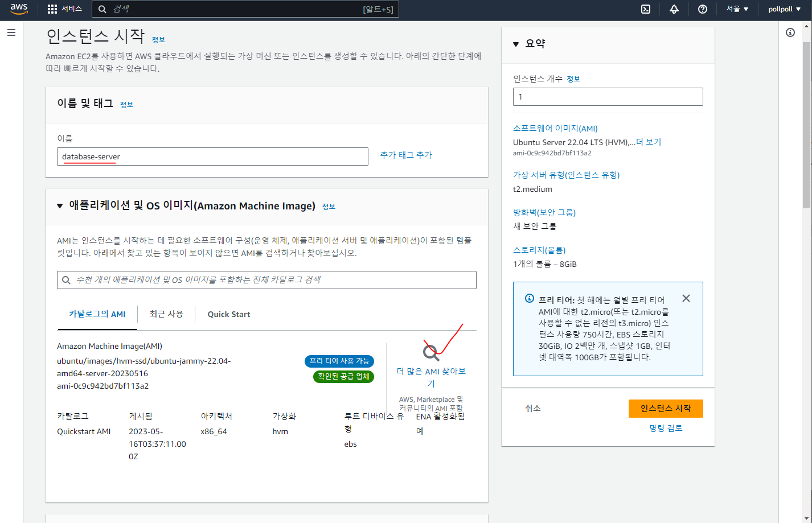Collapse the 애플리케이션 및 OS 이미지 section
Image resolution: width=812 pixels, height=523 pixels.
(60, 206)
